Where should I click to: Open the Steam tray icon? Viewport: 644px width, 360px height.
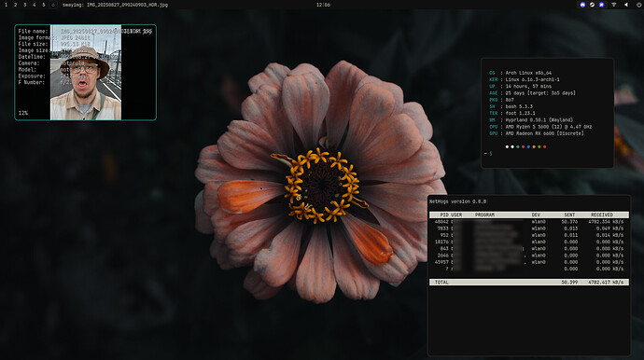coord(592,5)
